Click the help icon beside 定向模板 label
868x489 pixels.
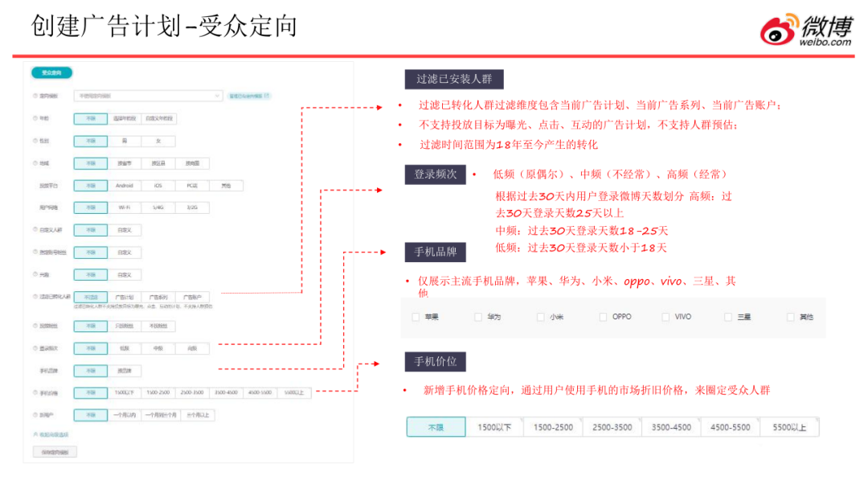pos(35,96)
